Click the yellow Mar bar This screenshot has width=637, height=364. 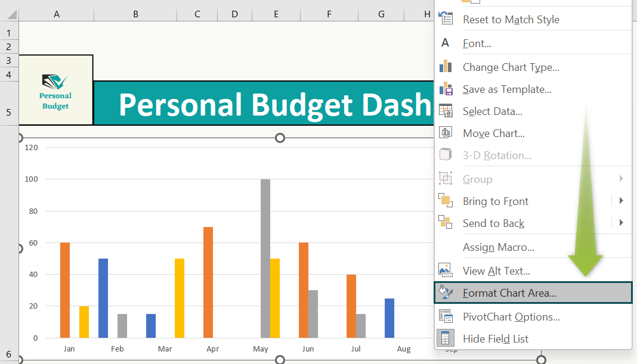point(180,298)
